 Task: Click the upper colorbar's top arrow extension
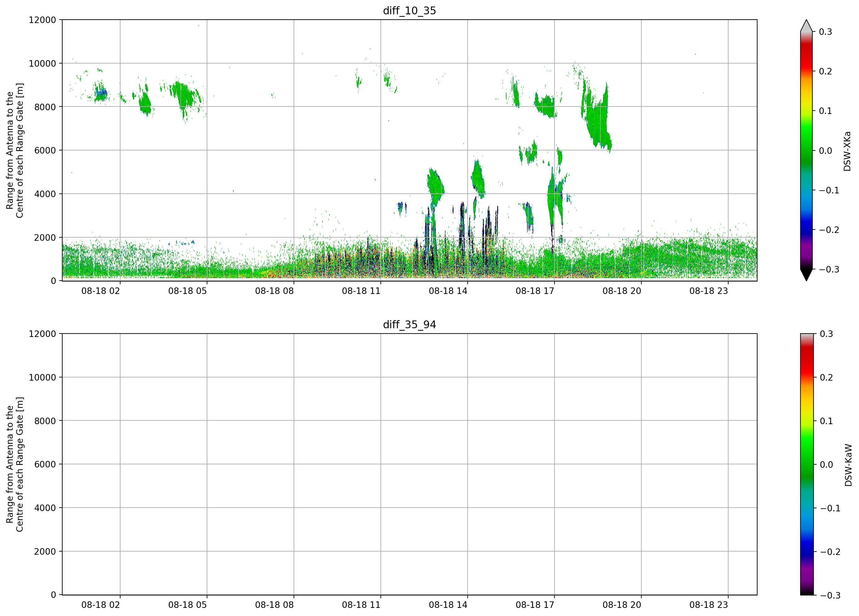(806, 26)
